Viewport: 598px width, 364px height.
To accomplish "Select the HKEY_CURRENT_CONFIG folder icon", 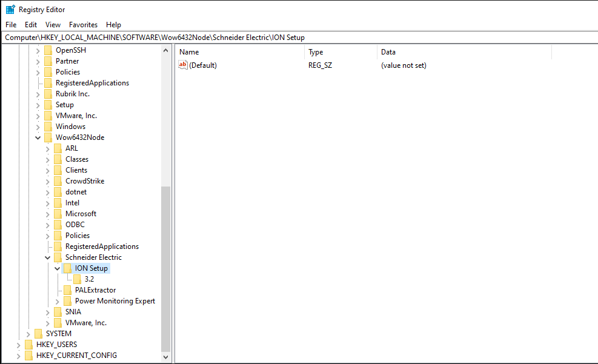I will [28, 356].
